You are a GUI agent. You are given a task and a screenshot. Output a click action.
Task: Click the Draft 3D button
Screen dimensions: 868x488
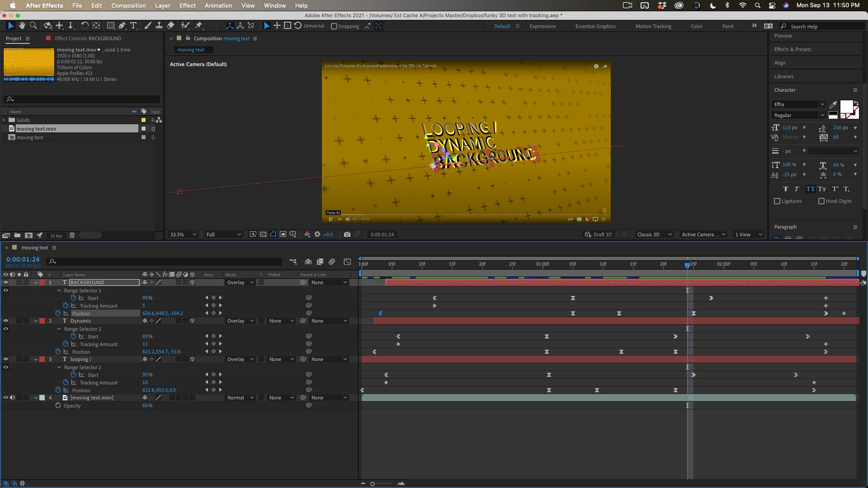point(598,235)
